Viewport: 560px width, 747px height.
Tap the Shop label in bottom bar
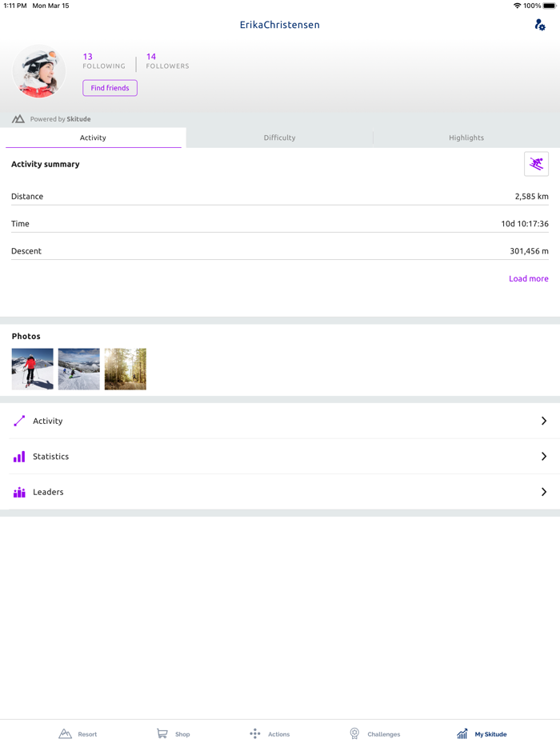click(182, 734)
